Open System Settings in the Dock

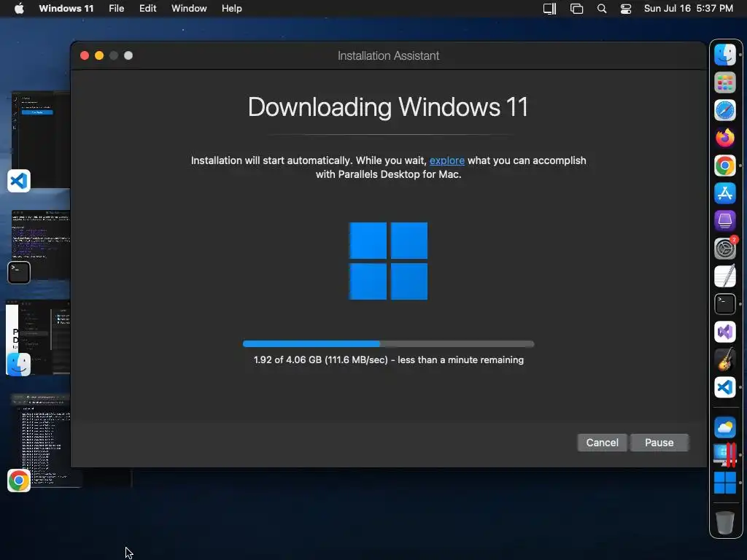point(724,249)
